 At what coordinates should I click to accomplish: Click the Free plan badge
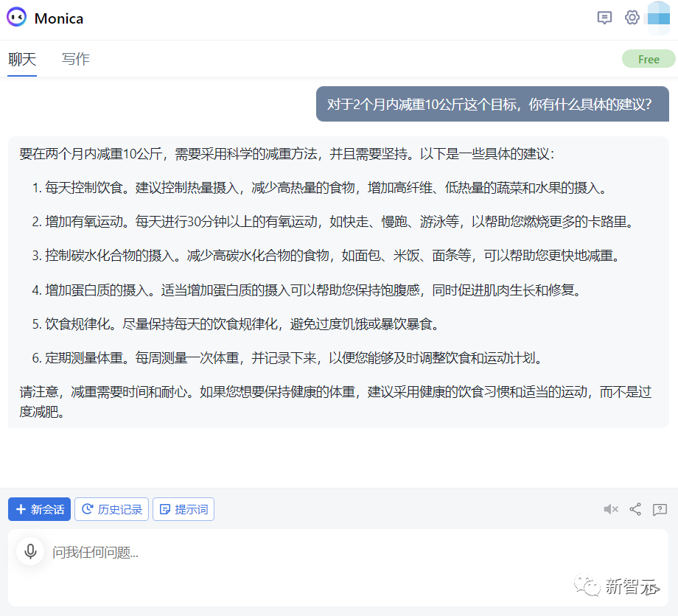coord(649,58)
